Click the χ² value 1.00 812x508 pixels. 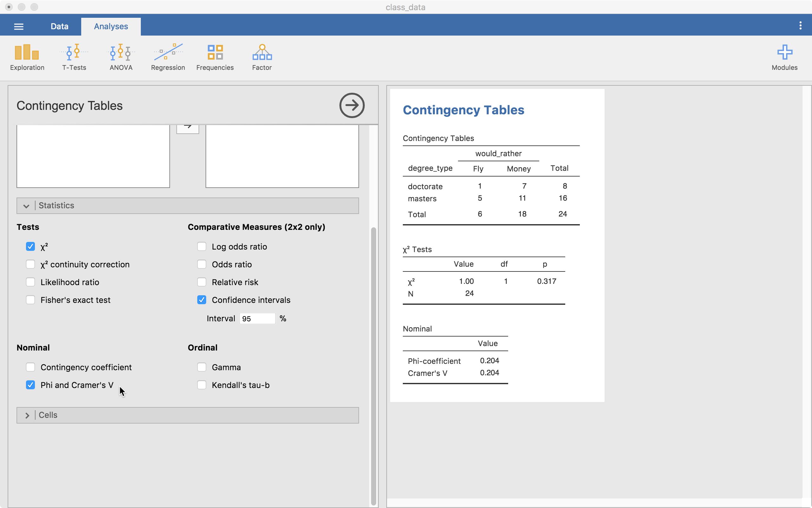coord(466,281)
